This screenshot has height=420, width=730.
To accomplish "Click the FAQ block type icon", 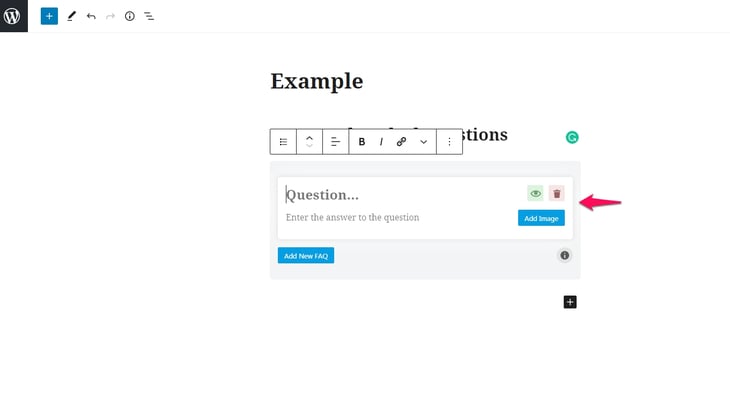I will tap(283, 142).
